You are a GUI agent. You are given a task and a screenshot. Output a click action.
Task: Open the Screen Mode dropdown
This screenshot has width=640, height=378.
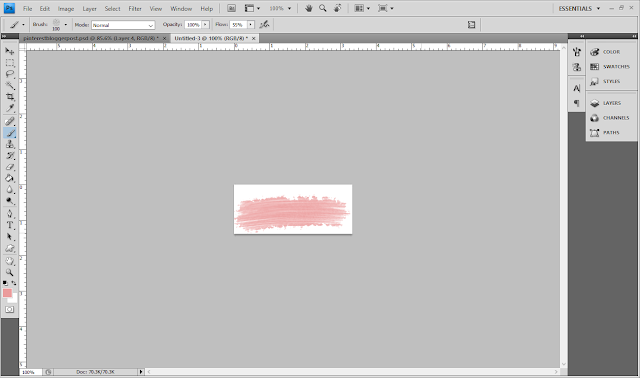click(x=386, y=8)
